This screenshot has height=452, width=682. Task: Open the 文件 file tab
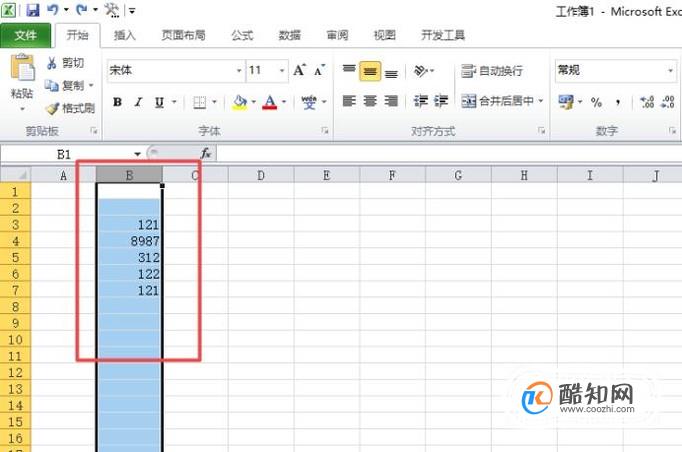point(25,35)
